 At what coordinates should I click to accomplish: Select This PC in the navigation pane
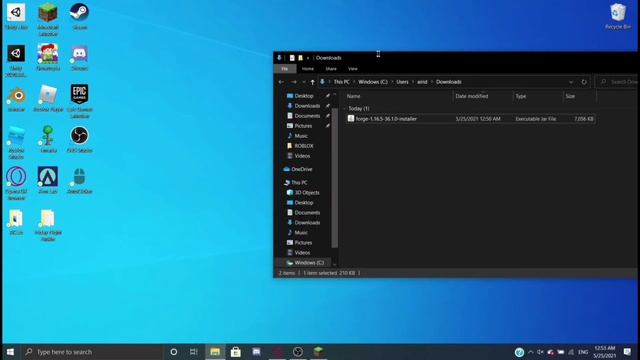click(x=299, y=182)
